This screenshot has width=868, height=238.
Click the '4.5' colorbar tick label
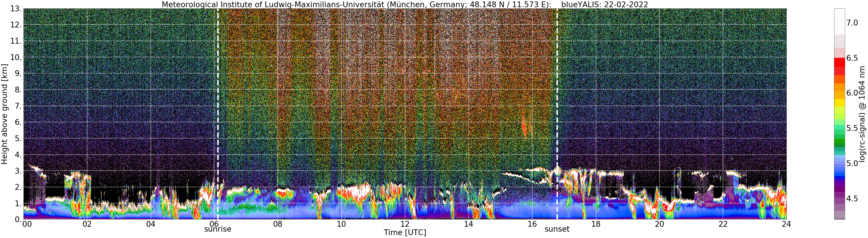[852, 199]
